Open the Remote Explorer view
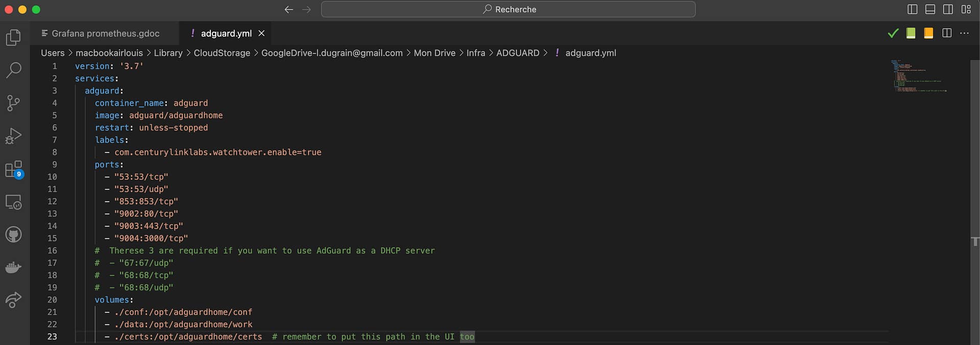This screenshot has width=980, height=345. [14, 202]
